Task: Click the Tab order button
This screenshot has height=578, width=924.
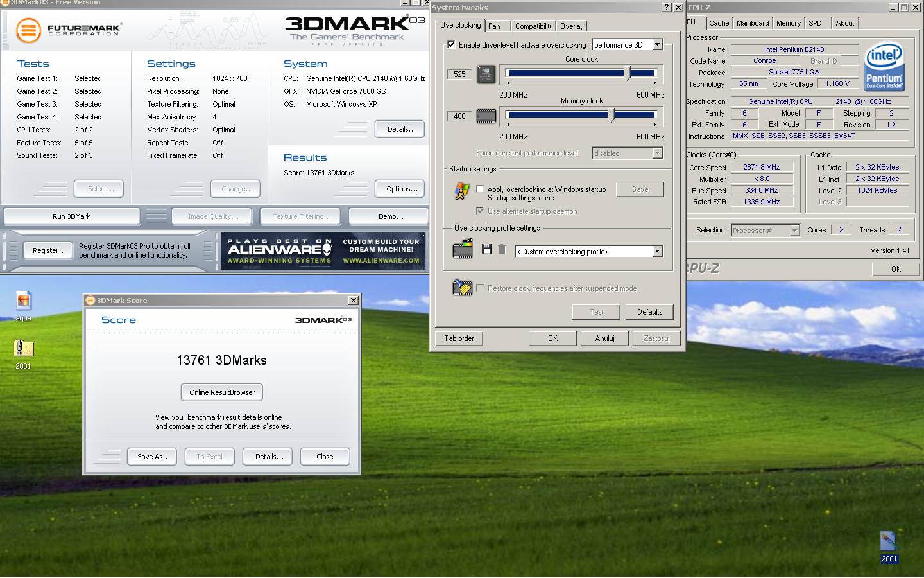Action: 459,338
